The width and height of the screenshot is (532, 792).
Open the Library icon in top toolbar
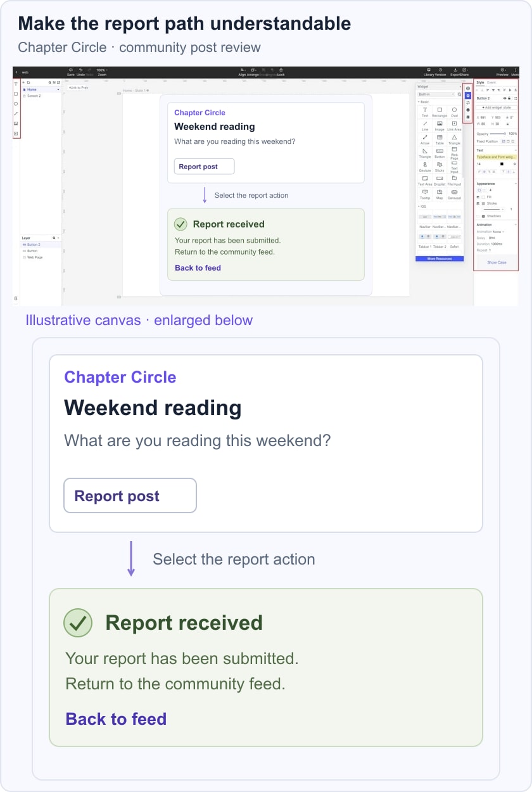click(428, 70)
